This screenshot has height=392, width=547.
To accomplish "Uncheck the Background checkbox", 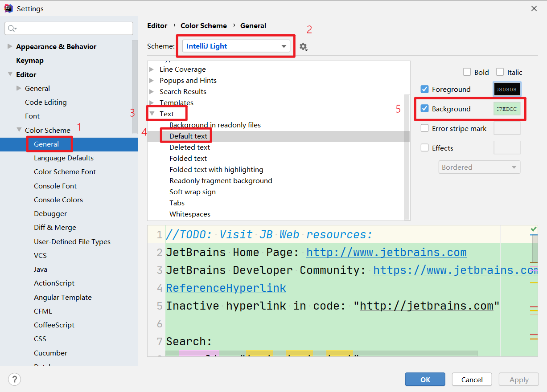I will (425, 109).
